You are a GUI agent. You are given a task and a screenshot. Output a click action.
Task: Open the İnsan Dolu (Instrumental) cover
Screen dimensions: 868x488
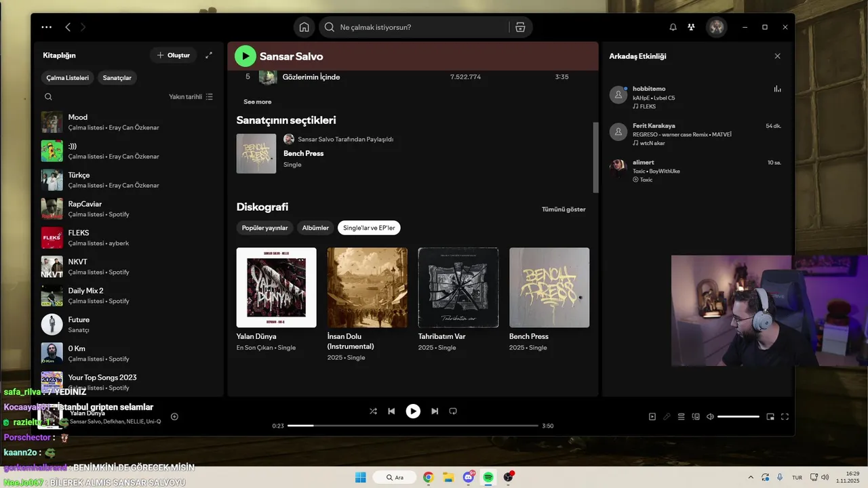click(x=368, y=287)
